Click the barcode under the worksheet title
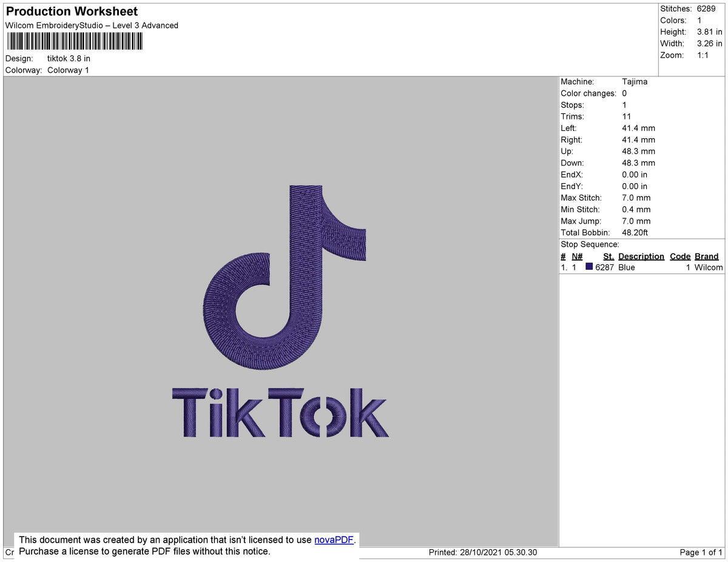 click(75, 41)
